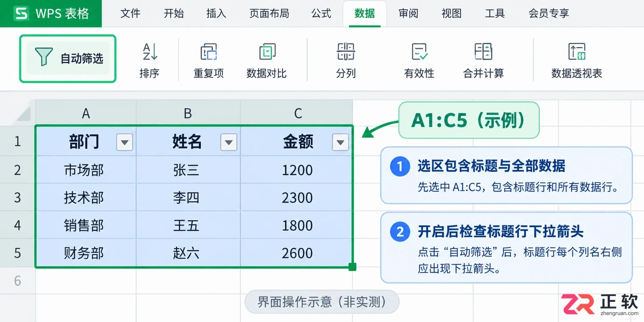Viewport: 644px width, 322px height.
Task: Insert a pivot table via 数据透视表 icon
Action: (x=577, y=52)
